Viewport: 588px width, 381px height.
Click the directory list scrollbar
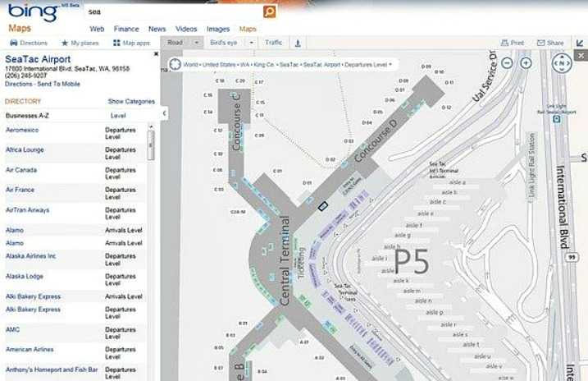[151, 145]
